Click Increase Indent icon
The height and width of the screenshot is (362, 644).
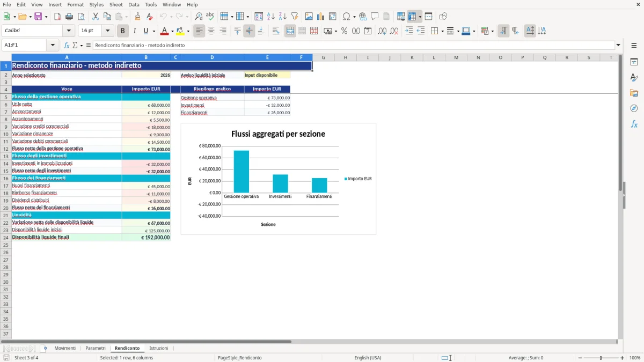pos(409,31)
